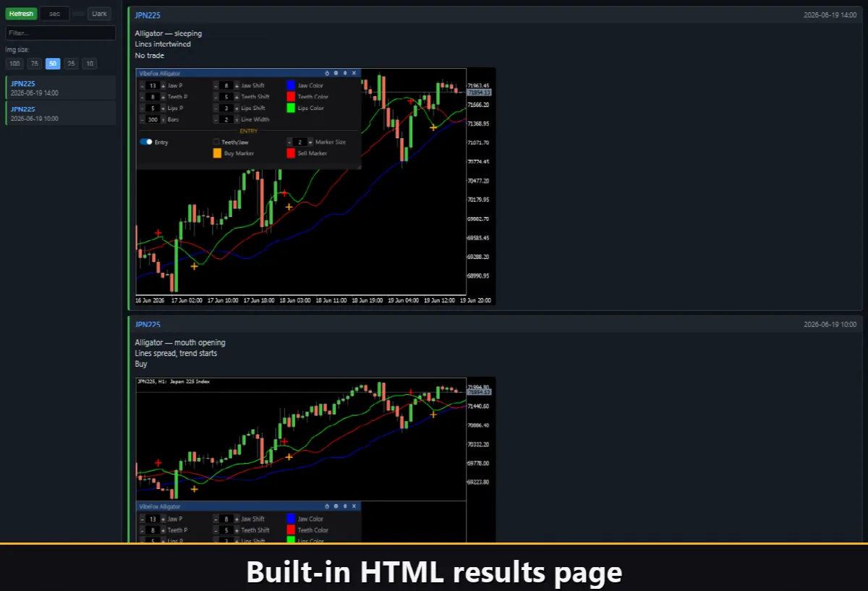Open settings gear in the 14:00 chart's Alligator panel

coord(336,73)
